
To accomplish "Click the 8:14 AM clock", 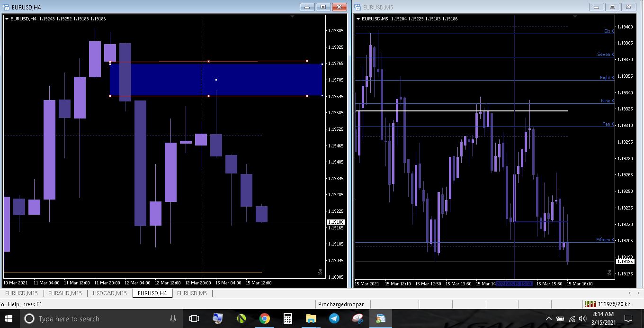I will click(603, 314).
